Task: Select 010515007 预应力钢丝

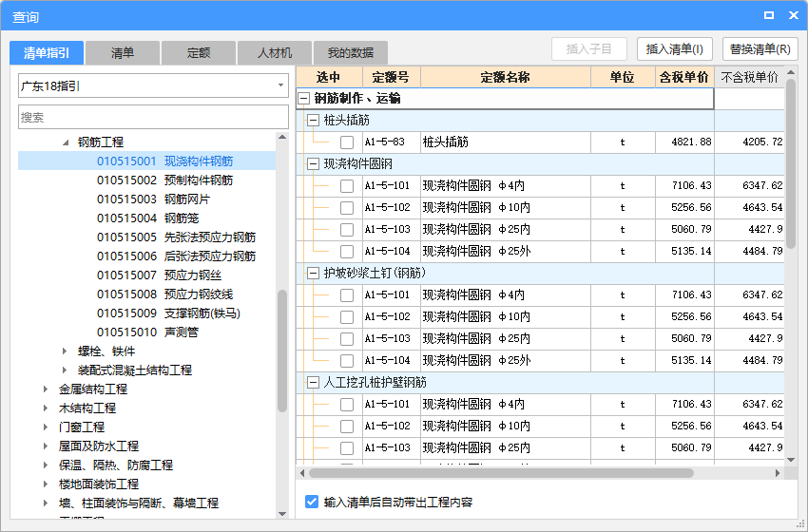Action: (160, 275)
